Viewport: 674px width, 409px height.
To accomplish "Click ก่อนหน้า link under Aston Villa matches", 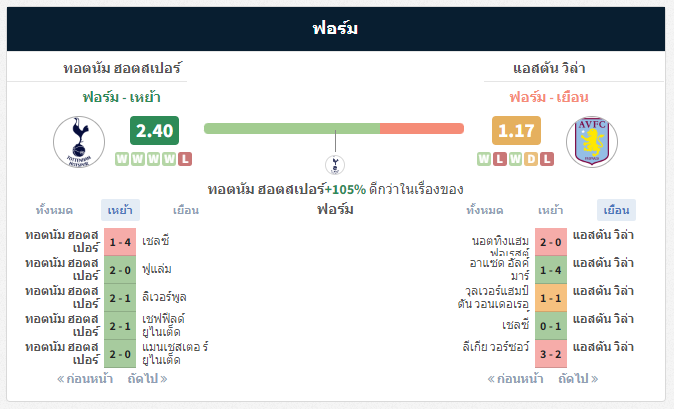I will [515, 378].
